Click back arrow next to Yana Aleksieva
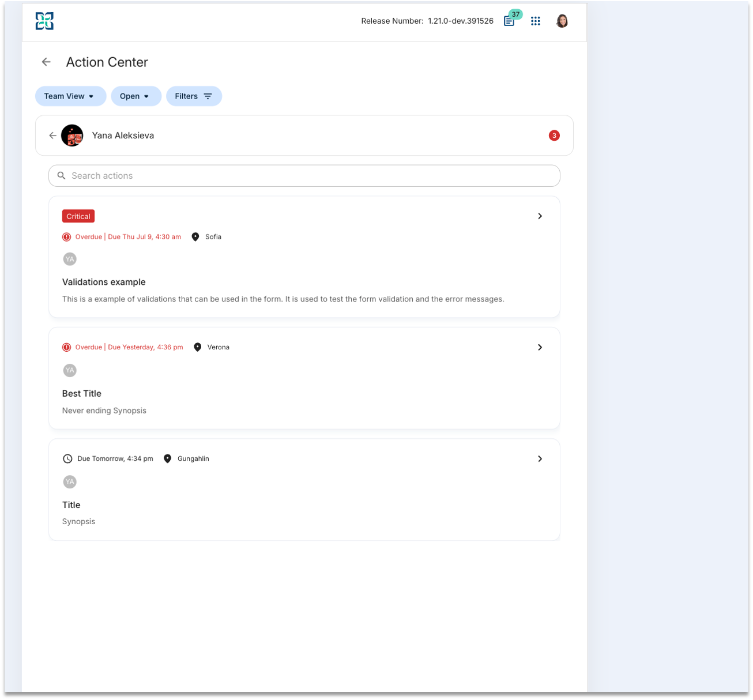This screenshot has width=753, height=700. pos(52,136)
